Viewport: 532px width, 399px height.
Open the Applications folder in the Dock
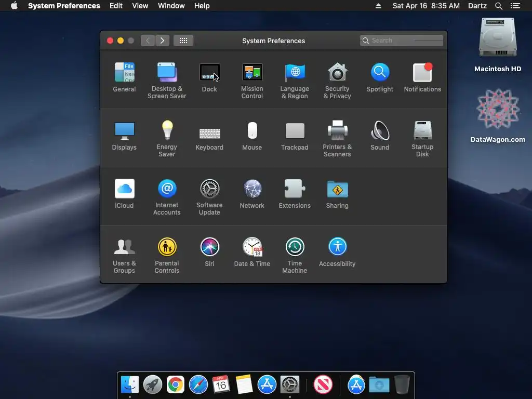pyautogui.click(x=356, y=384)
